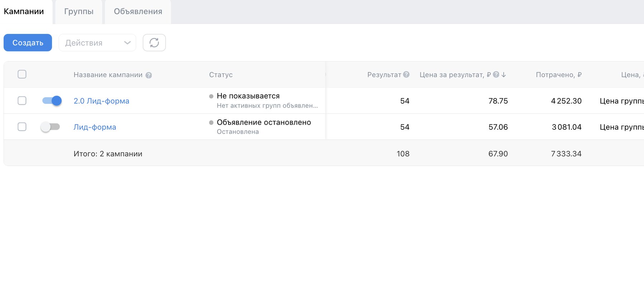Image resolution: width=644 pixels, height=286 pixels.
Task: Click the total average price 67.90
Action: [x=498, y=154]
